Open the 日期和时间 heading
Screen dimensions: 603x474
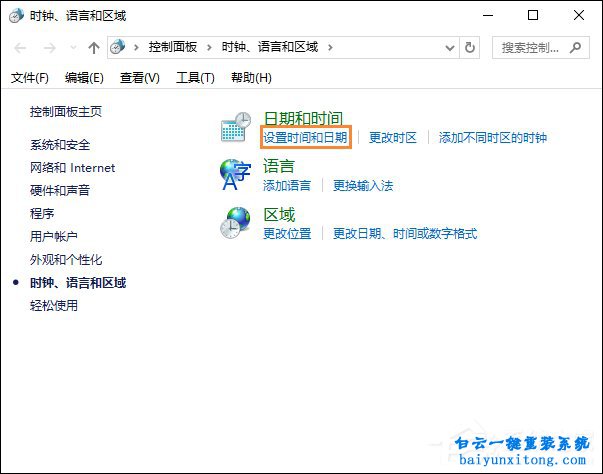(303, 118)
